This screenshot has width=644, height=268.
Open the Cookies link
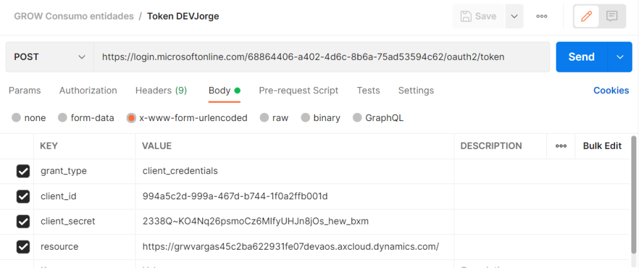point(611,91)
